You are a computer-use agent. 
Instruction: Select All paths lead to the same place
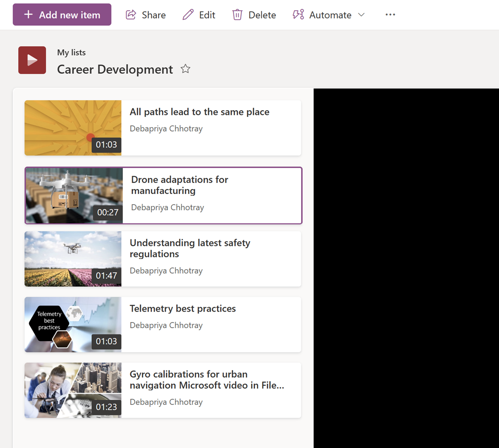[199, 112]
